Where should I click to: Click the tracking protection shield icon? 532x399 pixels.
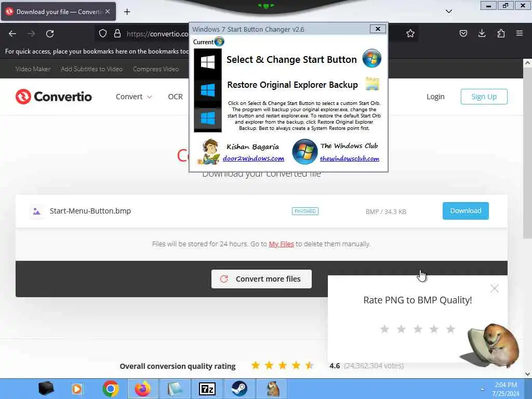[x=103, y=33]
